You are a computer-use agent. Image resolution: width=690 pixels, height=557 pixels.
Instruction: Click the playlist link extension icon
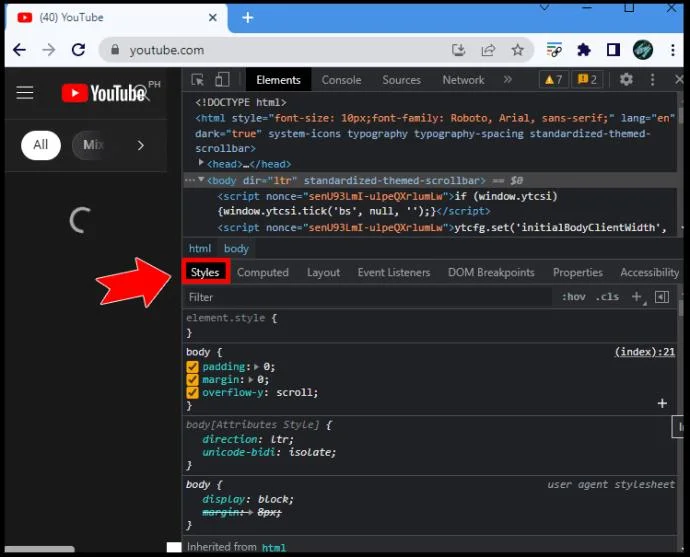554,50
